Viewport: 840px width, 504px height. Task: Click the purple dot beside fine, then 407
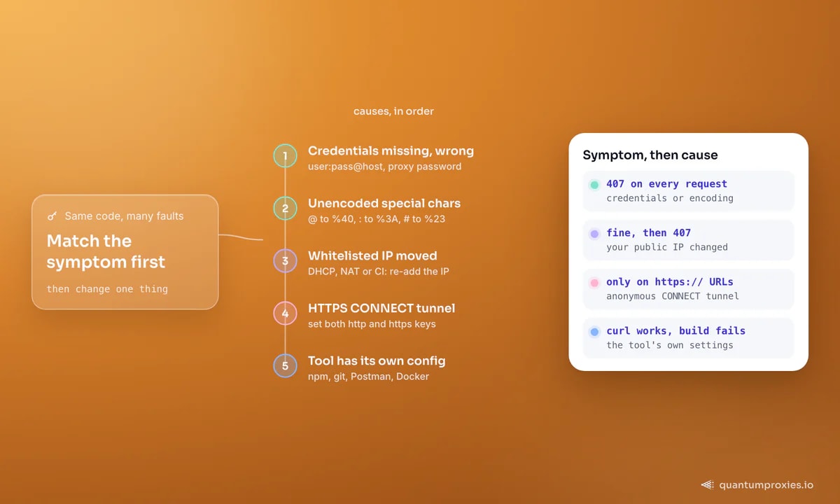pos(594,234)
